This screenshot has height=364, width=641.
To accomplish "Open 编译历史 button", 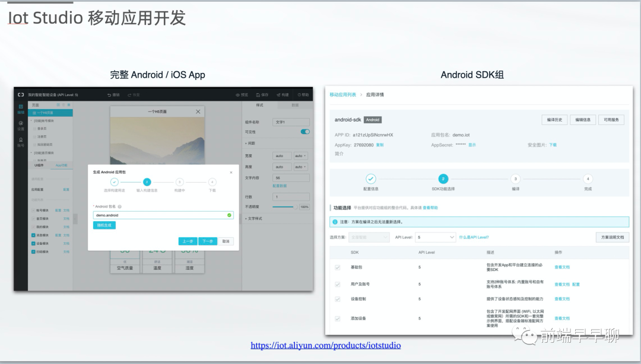I will 555,120.
